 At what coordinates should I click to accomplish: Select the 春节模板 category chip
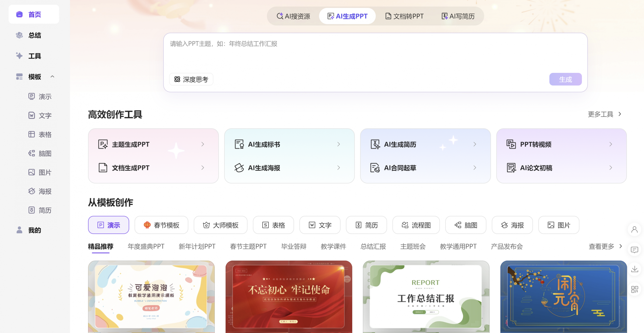(161, 225)
